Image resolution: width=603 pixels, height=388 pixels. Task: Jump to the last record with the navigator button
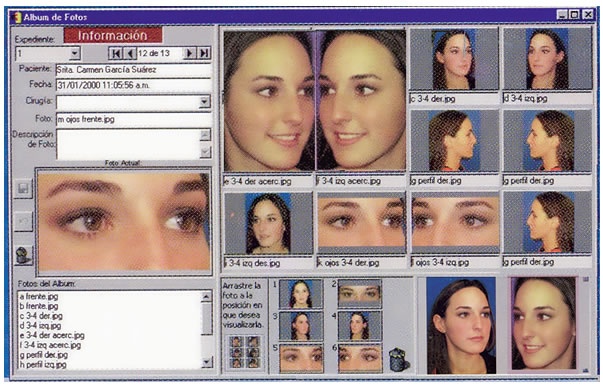[204, 53]
